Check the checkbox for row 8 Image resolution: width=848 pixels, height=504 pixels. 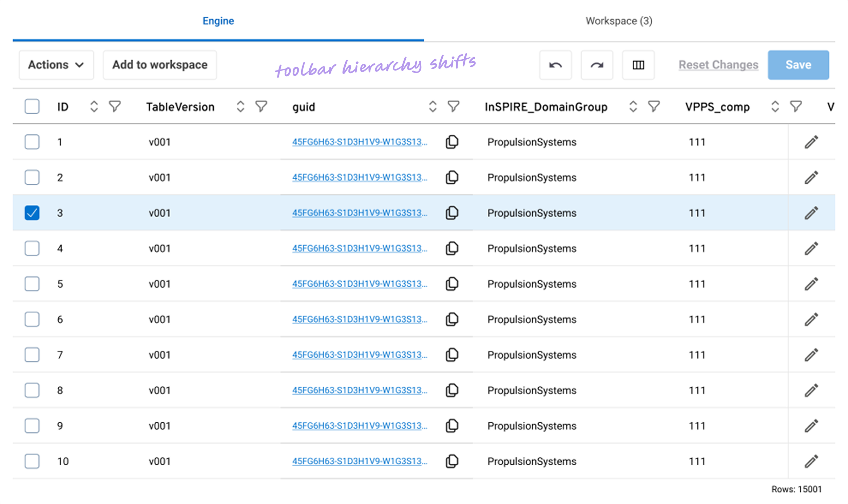[x=32, y=390]
